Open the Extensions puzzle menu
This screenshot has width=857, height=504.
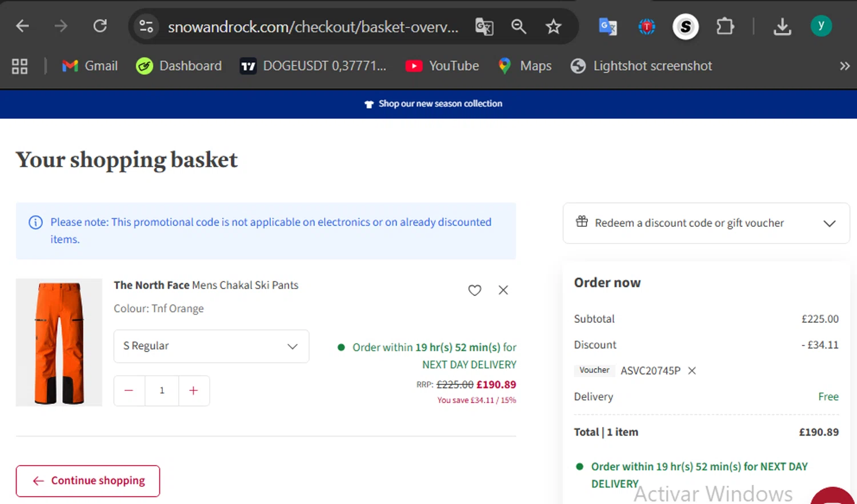coord(725,26)
